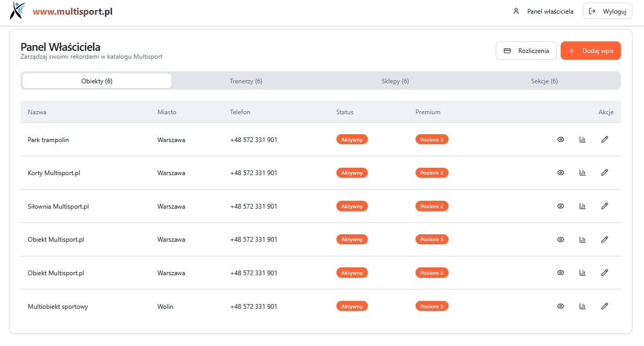Open Rozliczenia billing button

point(526,51)
